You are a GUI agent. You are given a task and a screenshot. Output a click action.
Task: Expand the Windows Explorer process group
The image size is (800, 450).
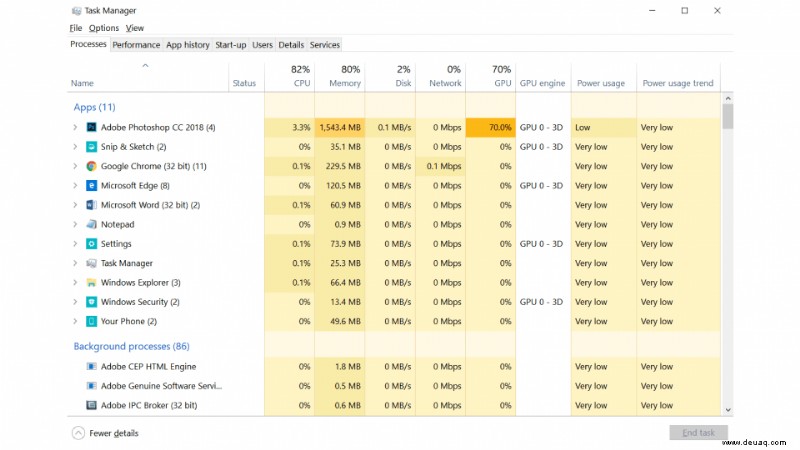75,282
